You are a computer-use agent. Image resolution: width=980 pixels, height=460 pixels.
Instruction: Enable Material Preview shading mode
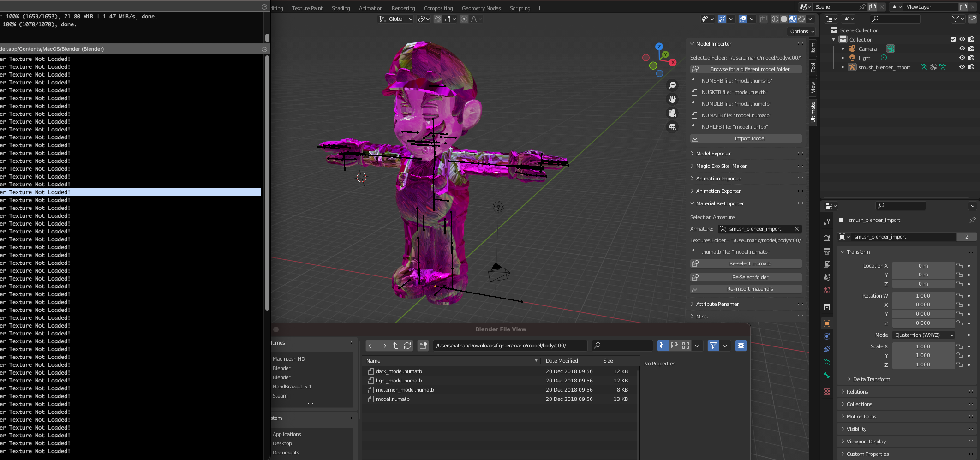[x=793, y=19]
